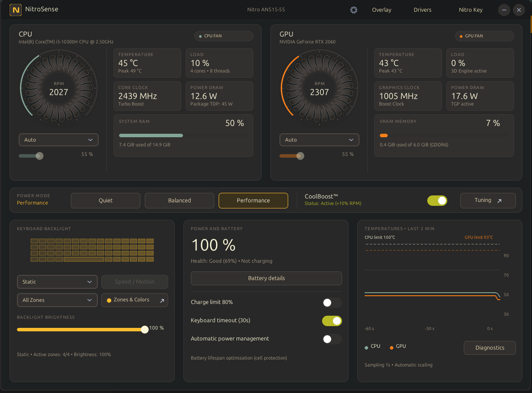This screenshot has width=532, height=393.
Task: Enable the Charge limit 80% switch
Action: (332, 303)
